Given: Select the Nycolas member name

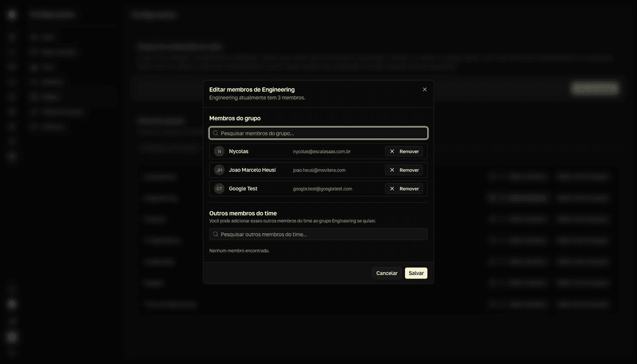Looking at the screenshot, I should point(239,151).
